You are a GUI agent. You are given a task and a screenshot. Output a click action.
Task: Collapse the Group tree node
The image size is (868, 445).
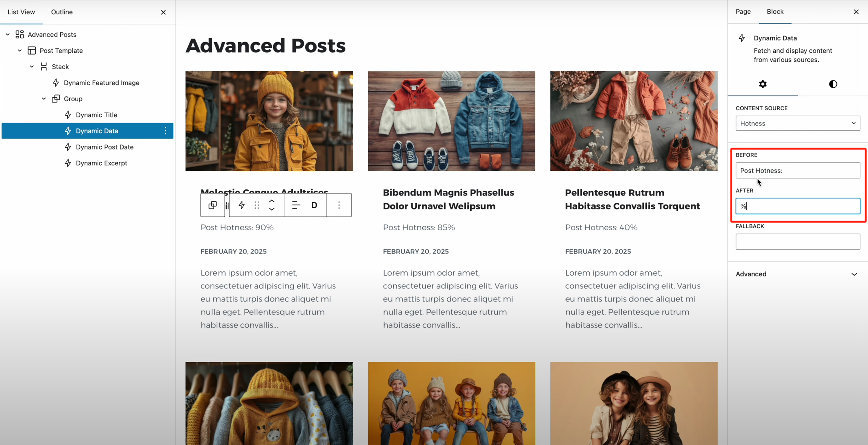[x=44, y=99]
